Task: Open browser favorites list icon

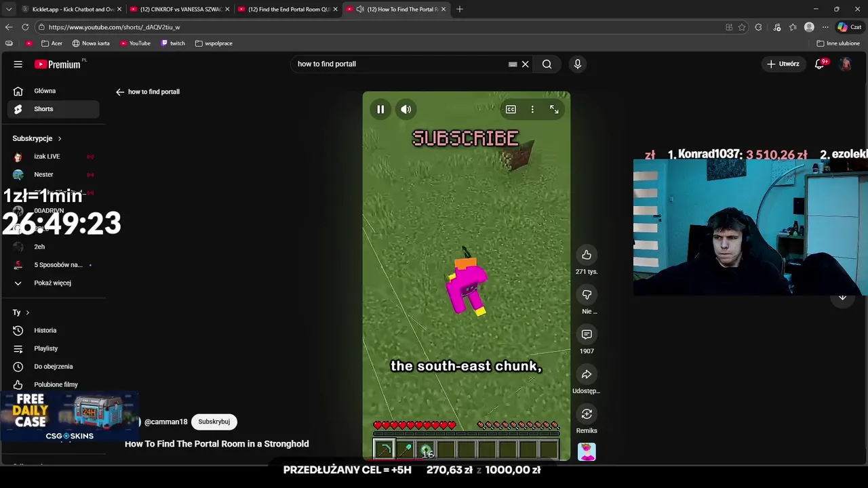Action: [793, 27]
